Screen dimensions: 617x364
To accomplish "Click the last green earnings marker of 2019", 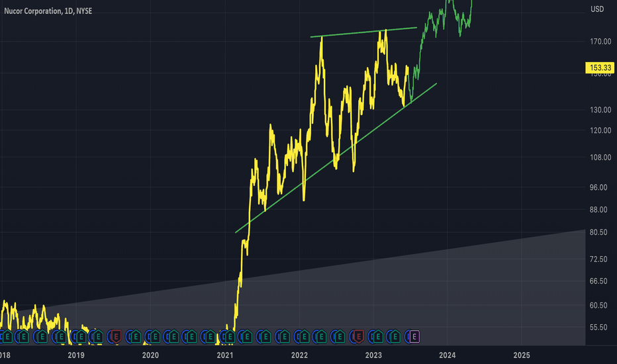I will (x=135, y=337).
